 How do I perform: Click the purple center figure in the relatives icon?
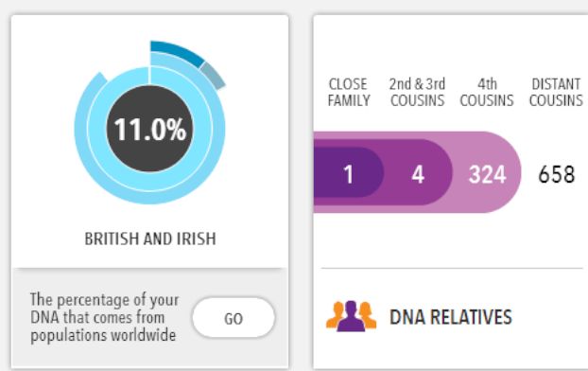pyautogui.click(x=351, y=318)
